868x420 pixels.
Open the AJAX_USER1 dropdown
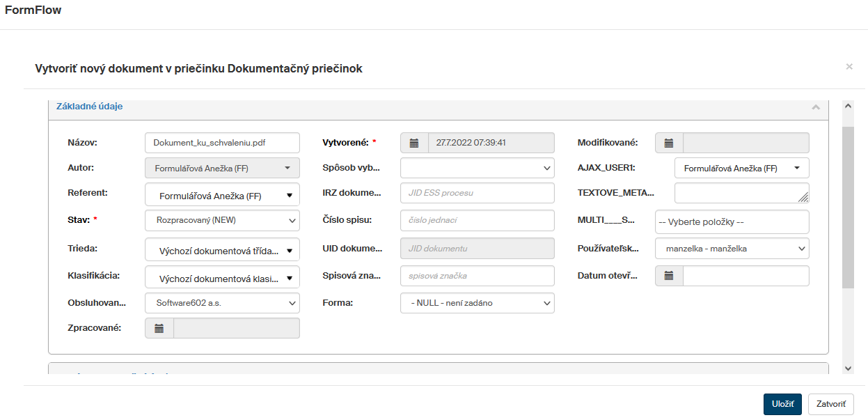pyautogui.click(x=741, y=168)
